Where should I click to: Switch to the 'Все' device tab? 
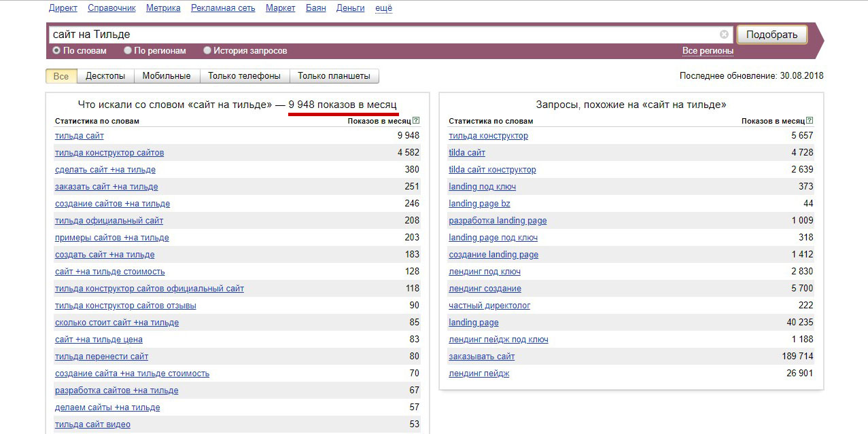click(x=61, y=76)
